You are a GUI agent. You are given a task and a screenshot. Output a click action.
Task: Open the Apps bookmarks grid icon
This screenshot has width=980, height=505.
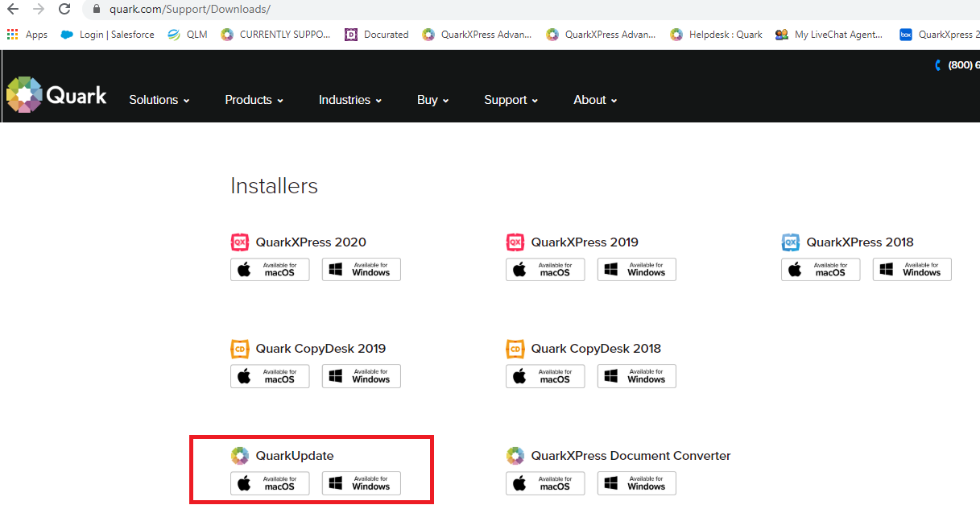[12, 35]
